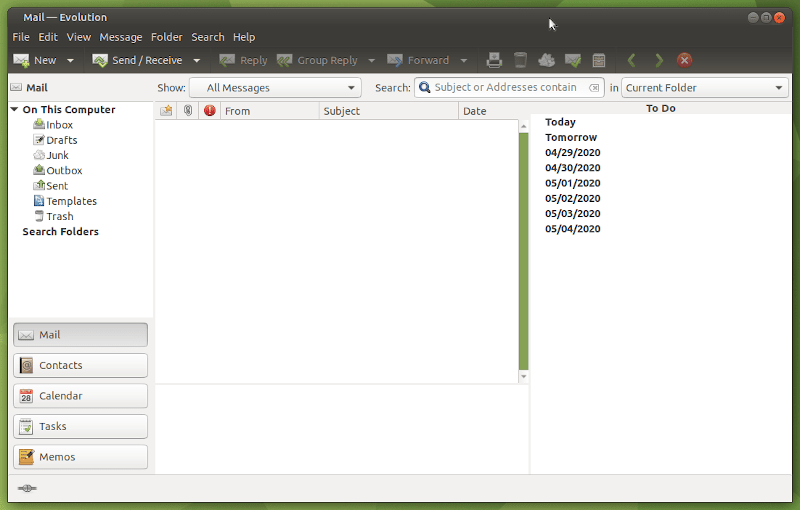Screen dimensions: 800x510
Task: Click the online/offline status icon in status bar
Action: 27,488
